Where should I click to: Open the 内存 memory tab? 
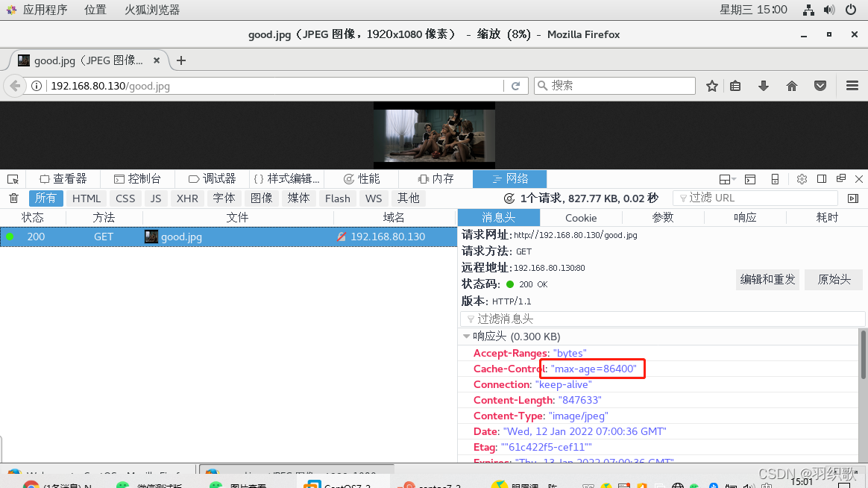(435, 179)
